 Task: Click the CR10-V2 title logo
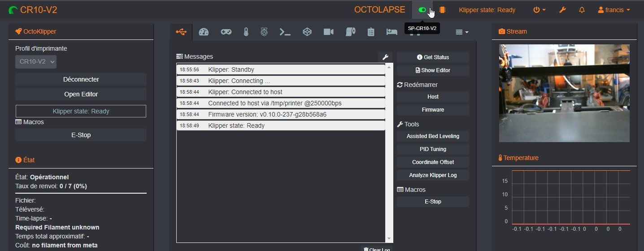tap(33, 10)
